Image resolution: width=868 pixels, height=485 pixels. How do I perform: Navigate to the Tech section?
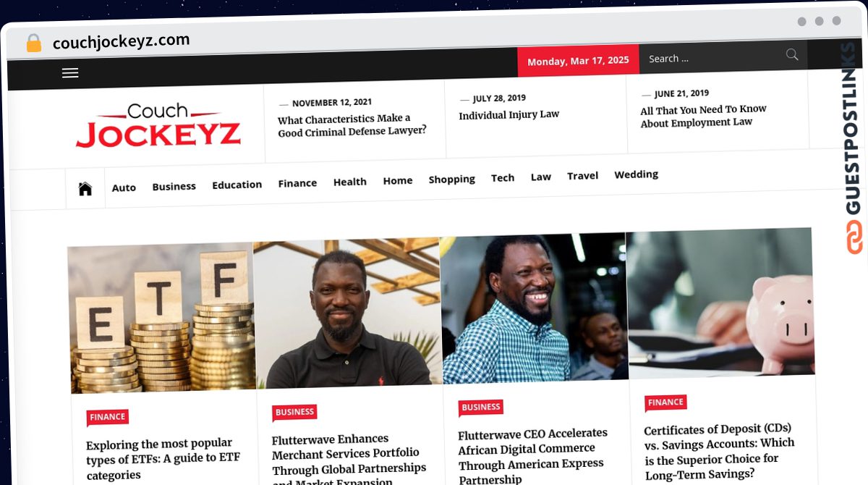coord(503,178)
